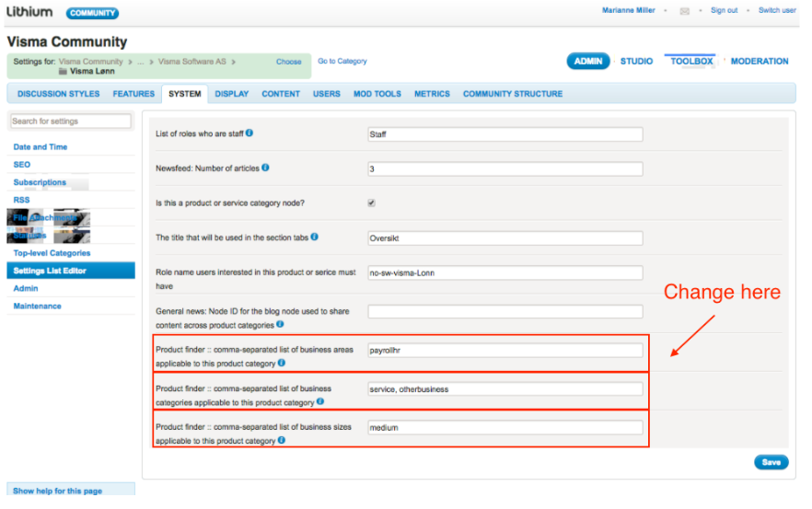Open Marianne Miller profile link

coord(628,10)
